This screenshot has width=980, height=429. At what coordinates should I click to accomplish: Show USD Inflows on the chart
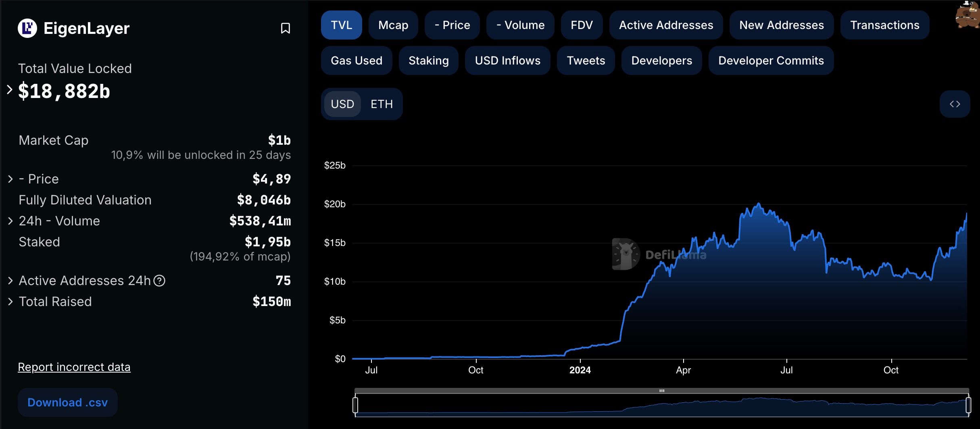pos(508,60)
